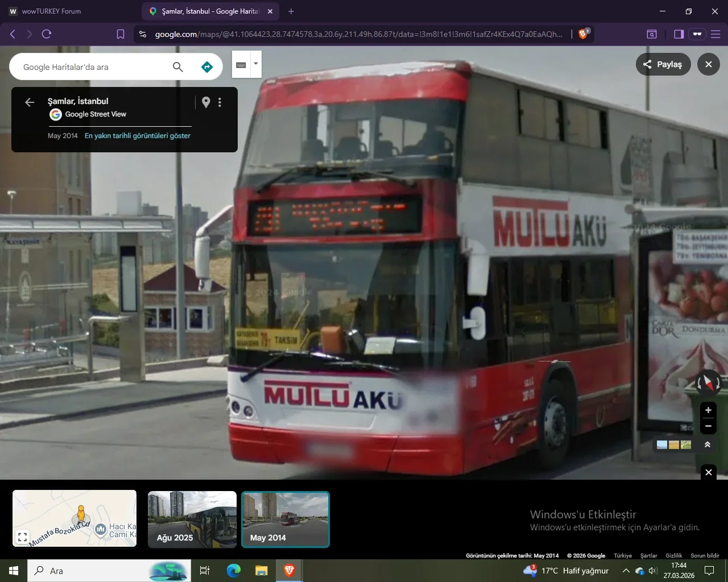
Task: Click the search magnifier icon in Maps
Action: 178,67
